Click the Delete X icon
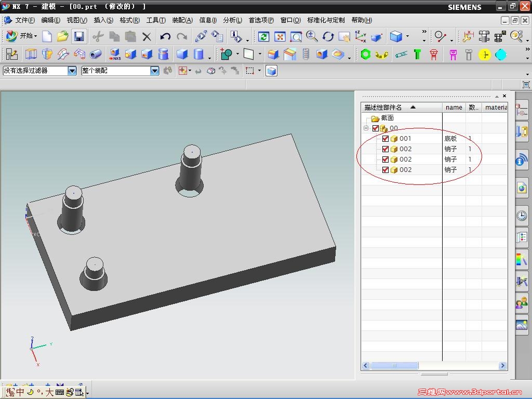Screen dimensions: 532x399 coord(147,36)
